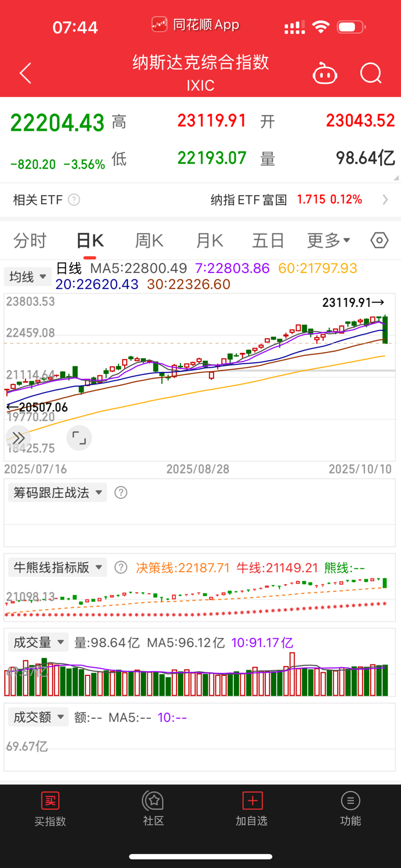Screen dimensions: 401x868
Task: Tap volume value 98.64亿
Action: point(365,158)
